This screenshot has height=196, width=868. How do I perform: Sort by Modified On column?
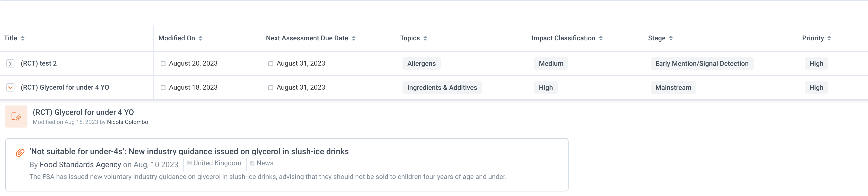[x=201, y=38]
